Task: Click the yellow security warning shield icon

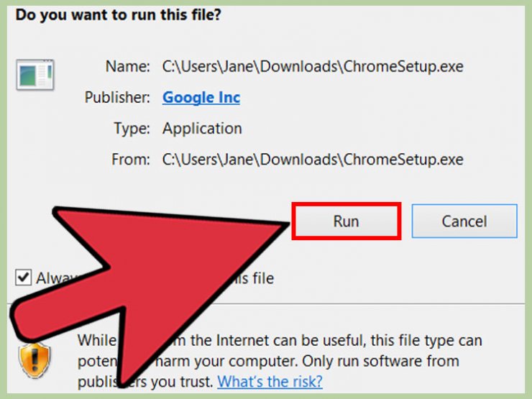Action: pos(35,360)
